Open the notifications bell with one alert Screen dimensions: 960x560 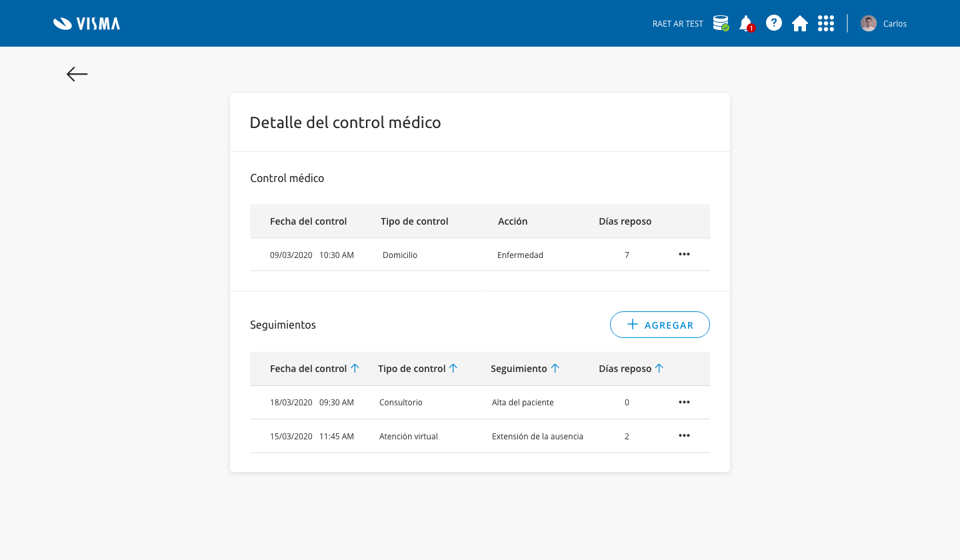[747, 23]
